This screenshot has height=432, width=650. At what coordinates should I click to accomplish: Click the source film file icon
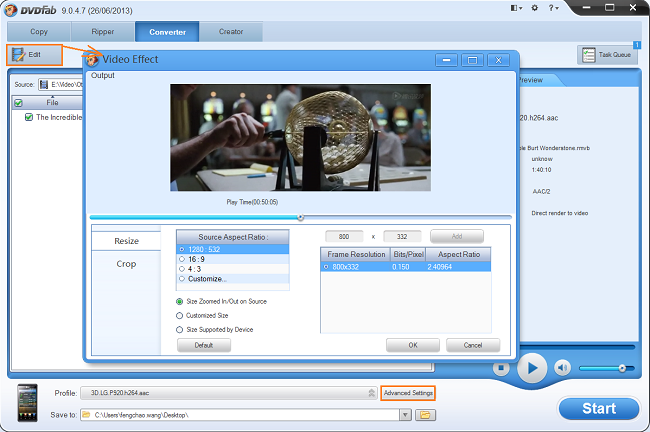point(44,85)
